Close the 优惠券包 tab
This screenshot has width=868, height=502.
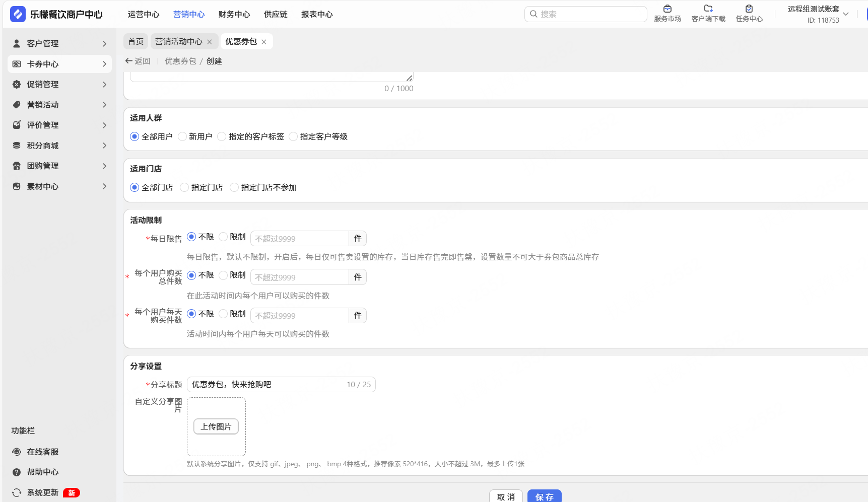[x=264, y=42]
